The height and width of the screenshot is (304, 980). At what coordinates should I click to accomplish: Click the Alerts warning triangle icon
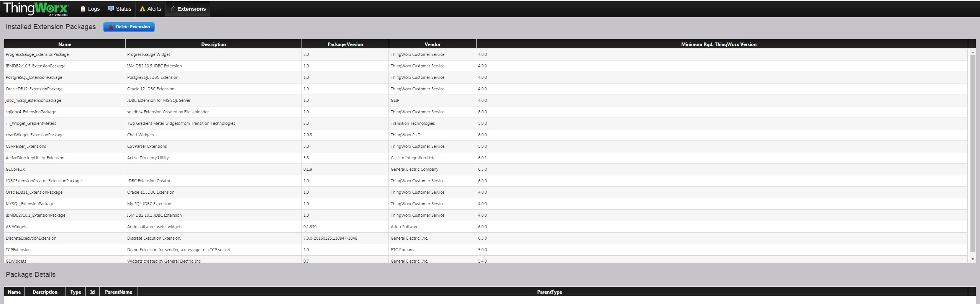click(143, 9)
